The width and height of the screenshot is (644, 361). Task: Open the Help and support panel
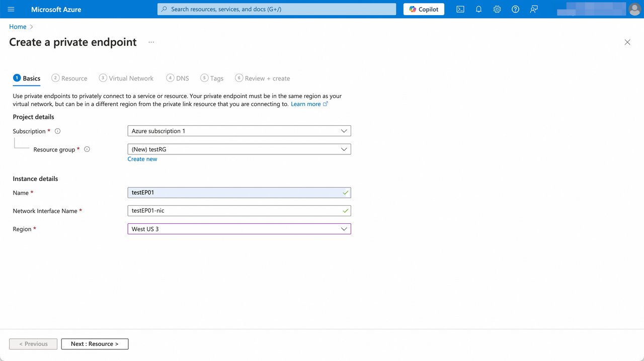tap(515, 9)
